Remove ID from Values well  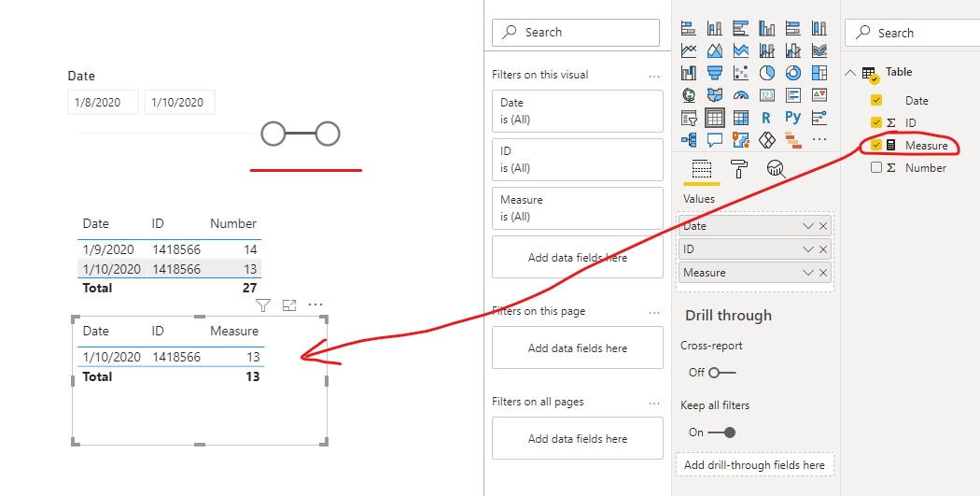[823, 249]
